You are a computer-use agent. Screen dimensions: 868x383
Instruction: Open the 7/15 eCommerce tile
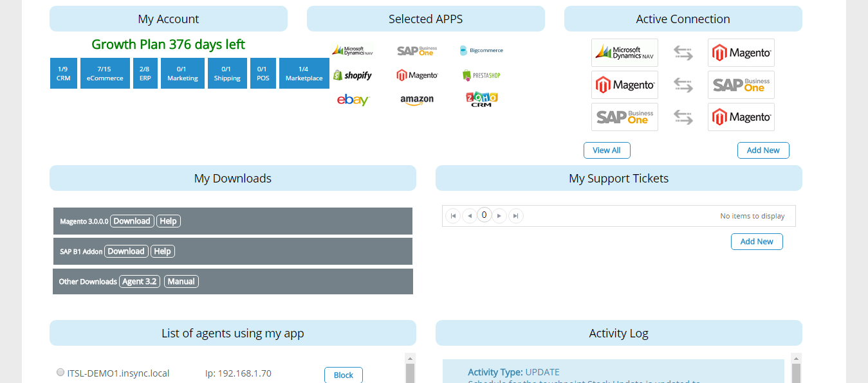pos(105,73)
